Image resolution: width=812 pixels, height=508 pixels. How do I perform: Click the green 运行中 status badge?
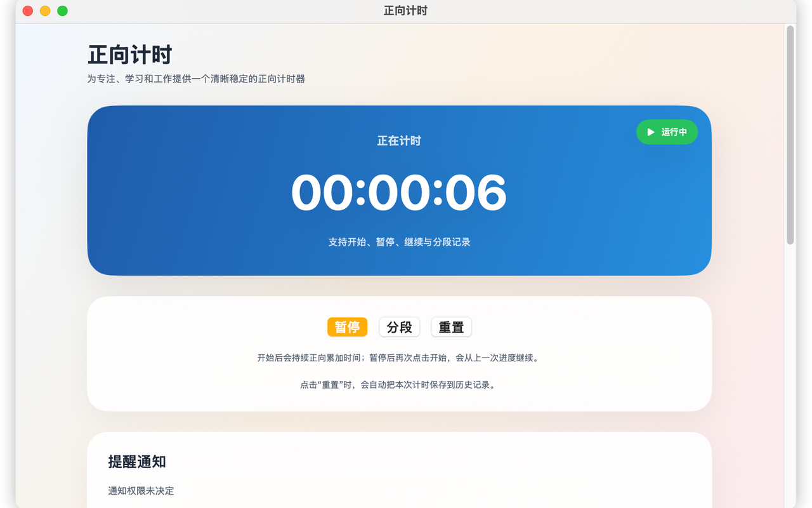[x=667, y=132]
